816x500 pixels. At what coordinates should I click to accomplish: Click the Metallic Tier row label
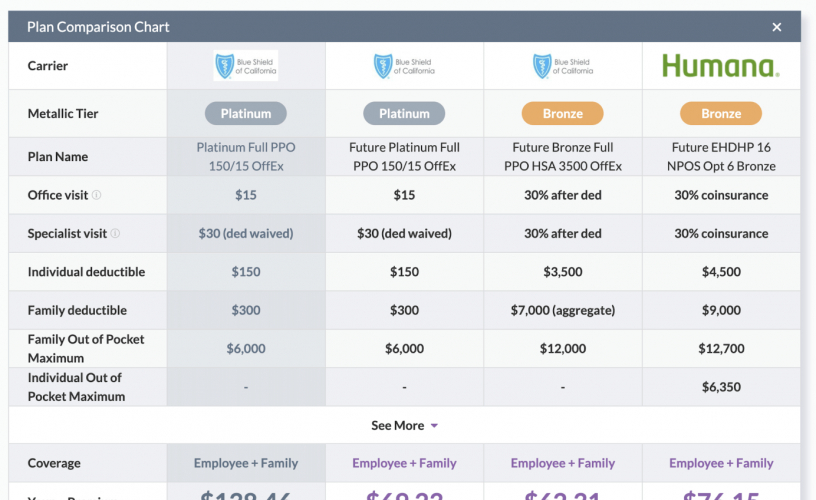click(63, 113)
